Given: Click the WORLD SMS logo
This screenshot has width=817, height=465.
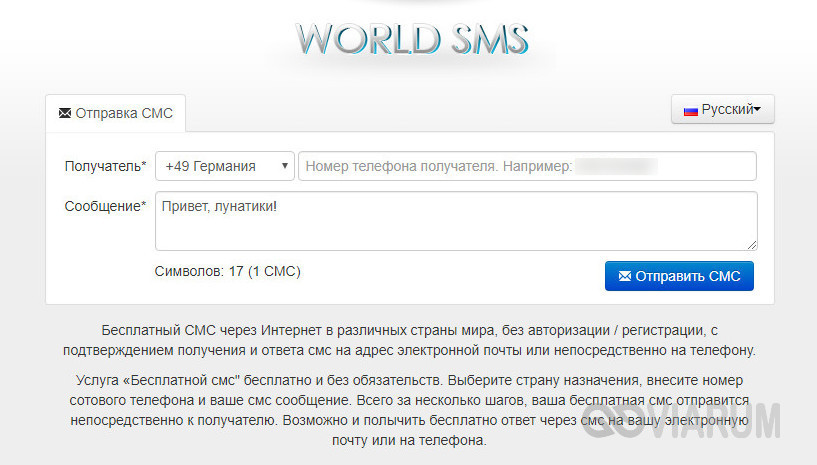Looking at the screenshot, I should click(412, 39).
